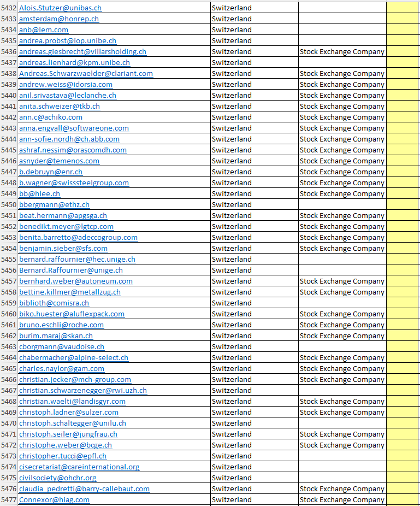Open ann-sofie.nordh@ch.abb.com link
This screenshot has width=420, height=506.
click(69, 139)
